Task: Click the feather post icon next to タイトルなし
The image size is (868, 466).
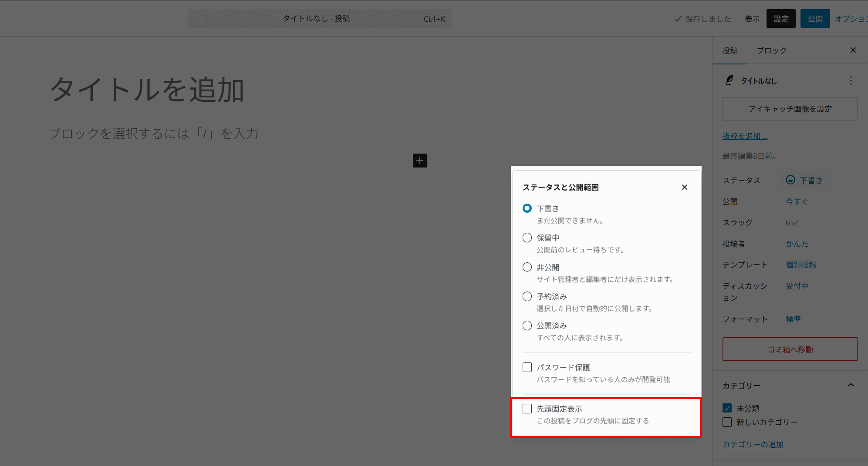Action: coord(729,80)
